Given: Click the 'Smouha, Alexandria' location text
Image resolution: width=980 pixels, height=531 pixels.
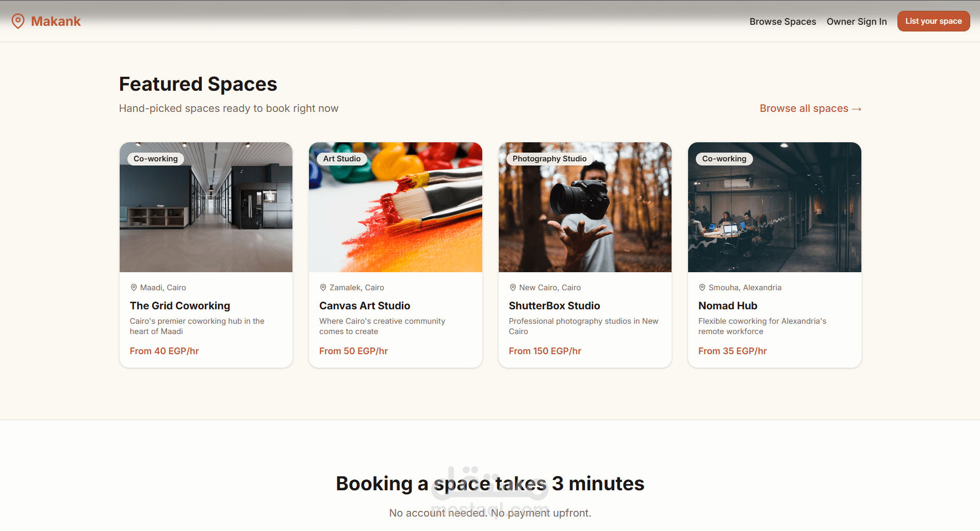Looking at the screenshot, I should tap(745, 288).
